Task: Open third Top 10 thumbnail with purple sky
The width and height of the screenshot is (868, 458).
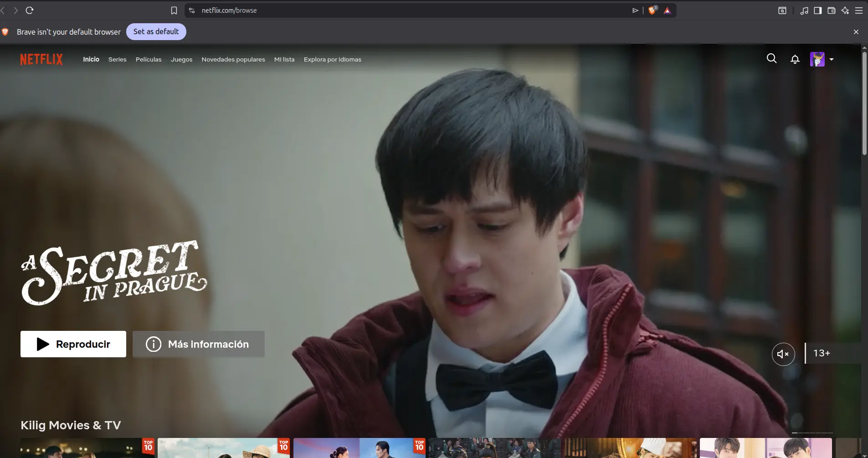Action: point(360,448)
